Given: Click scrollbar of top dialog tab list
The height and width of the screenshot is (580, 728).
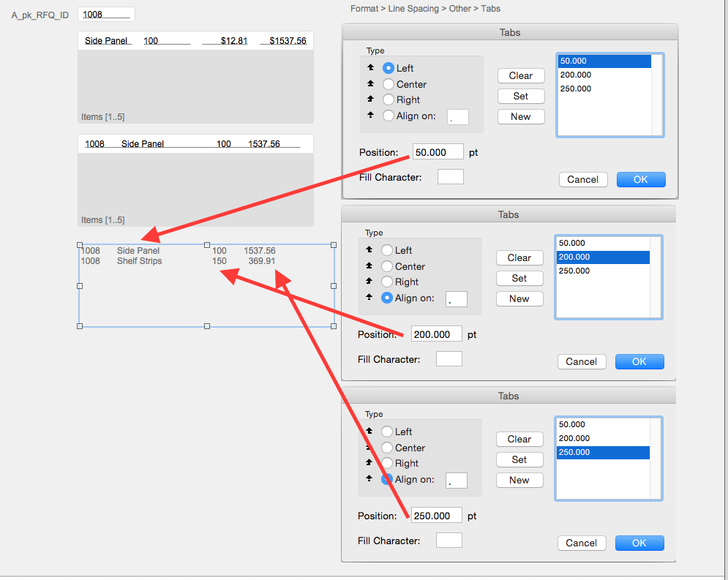Looking at the screenshot, I should (x=657, y=94).
